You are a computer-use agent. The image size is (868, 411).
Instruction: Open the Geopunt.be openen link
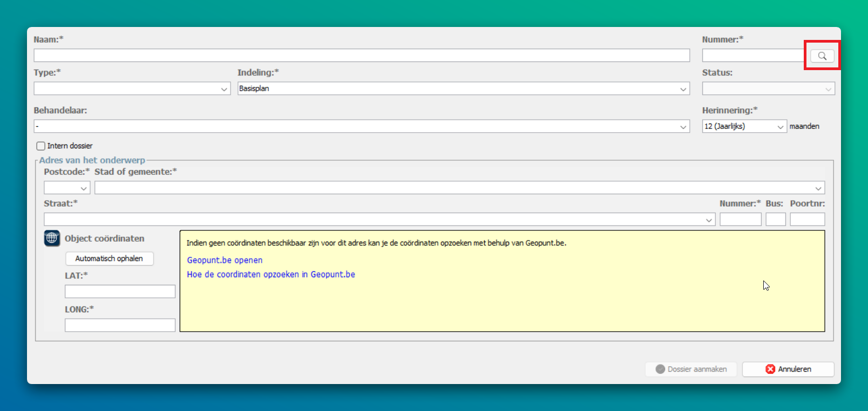click(x=225, y=260)
